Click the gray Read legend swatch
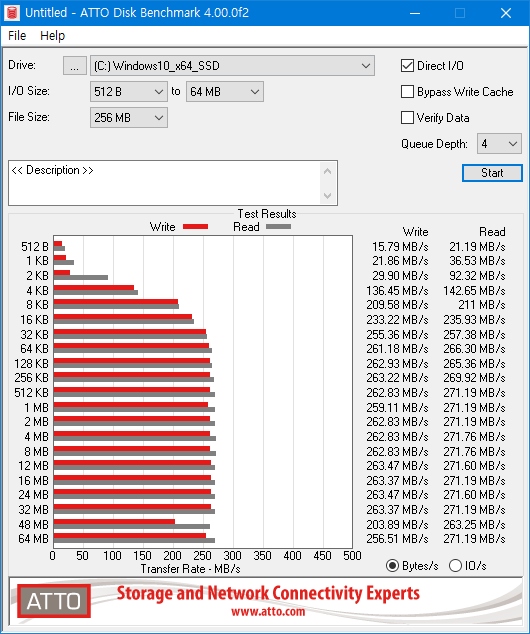Image resolution: width=530 pixels, height=634 pixels. (279, 227)
